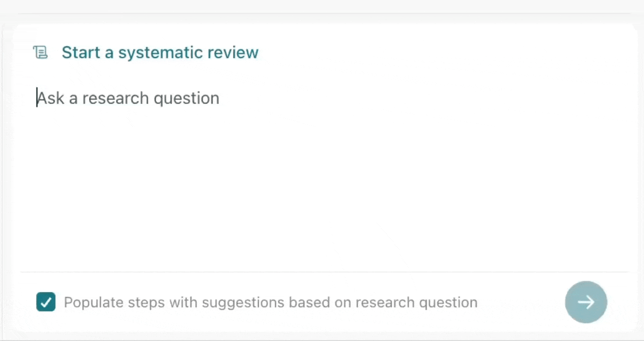The height and width of the screenshot is (341, 644).
Task: Submit with the round arrow button
Action: [586, 302]
